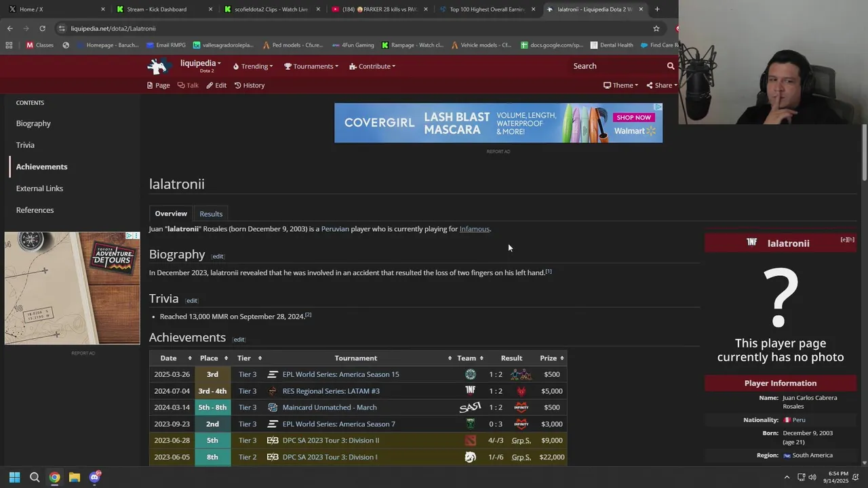The image size is (868, 488).
Task: Open reference footnote [2] in Trivia
Action: coord(308,314)
